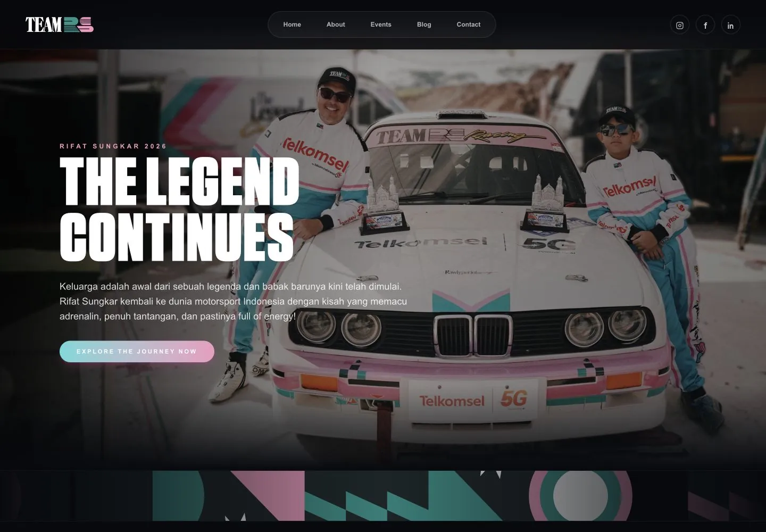766x532 pixels.
Task: Click the "Rifat Sungkar 2026" label
Action: [113, 146]
